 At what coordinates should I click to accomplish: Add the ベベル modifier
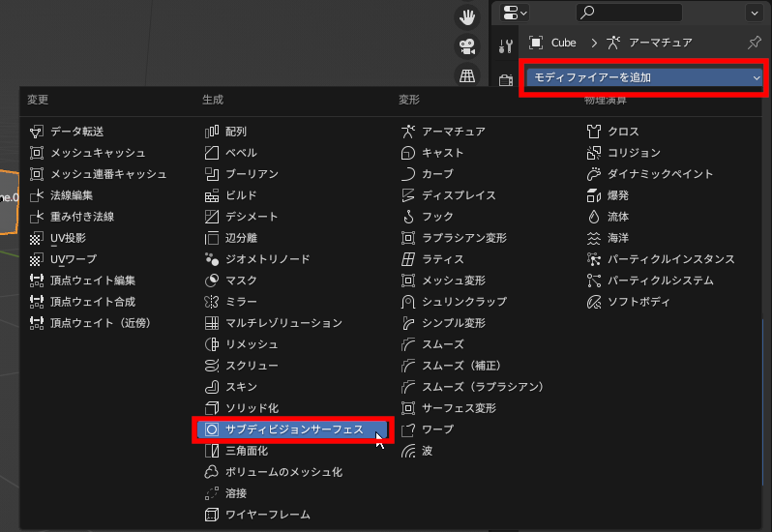[x=231, y=153]
